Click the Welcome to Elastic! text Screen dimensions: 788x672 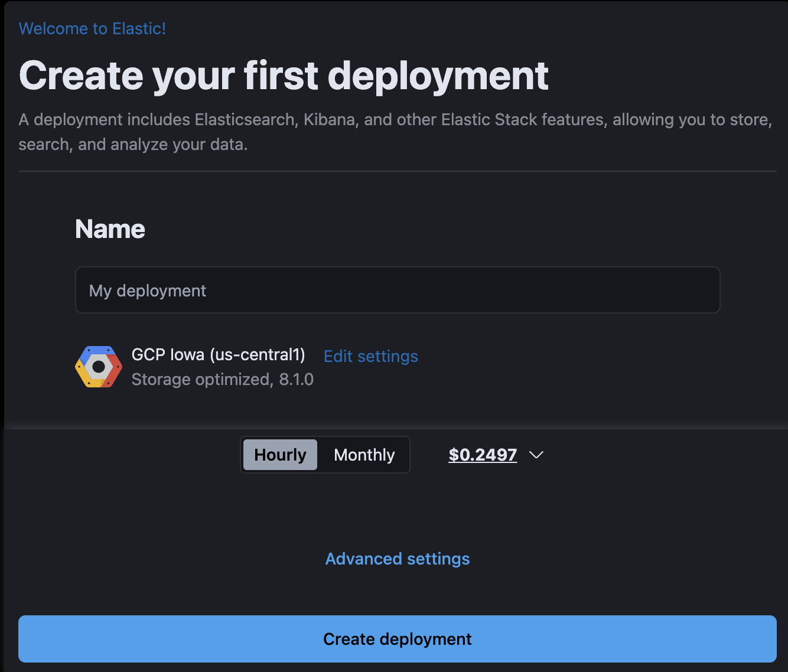point(92,28)
